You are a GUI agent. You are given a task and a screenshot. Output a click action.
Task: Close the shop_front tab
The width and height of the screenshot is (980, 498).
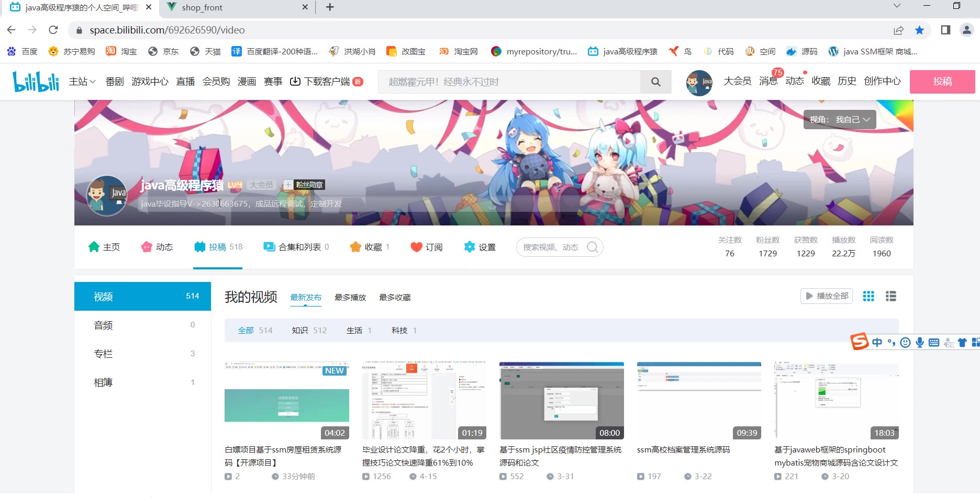[x=305, y=7]
